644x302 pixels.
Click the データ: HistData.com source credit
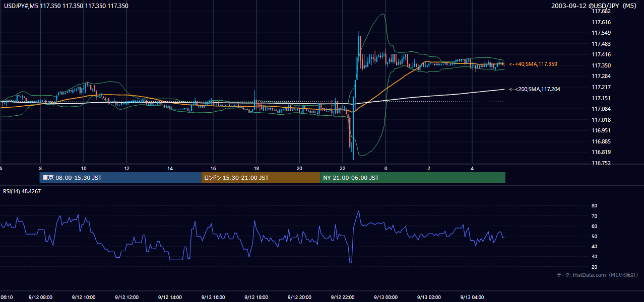[598, 275]
